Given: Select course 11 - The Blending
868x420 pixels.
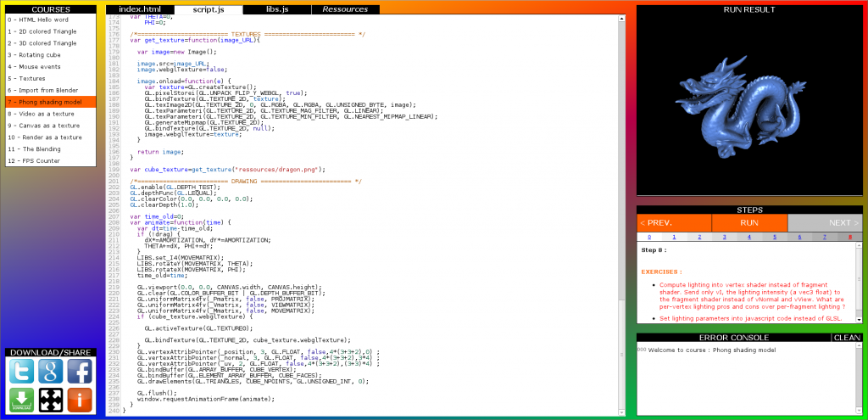Looking at the screenshot, I should pyautogui.click(x=51, y=149).
